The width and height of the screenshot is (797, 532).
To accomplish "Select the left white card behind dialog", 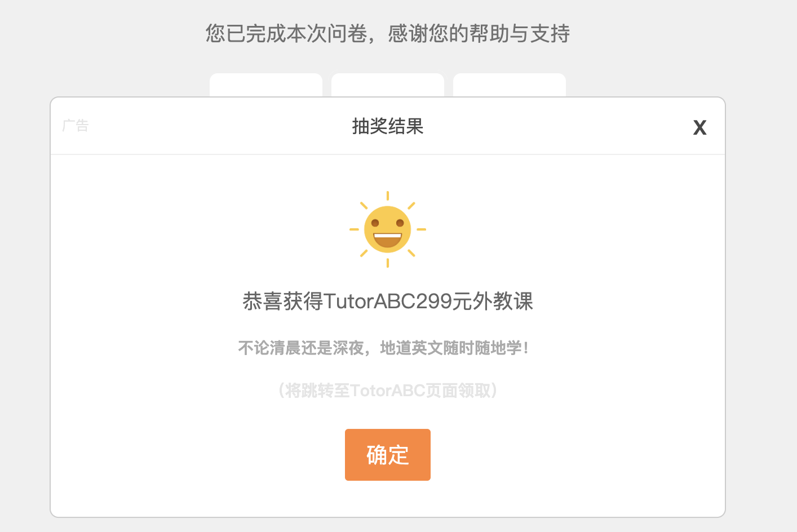I will [266, 85].
